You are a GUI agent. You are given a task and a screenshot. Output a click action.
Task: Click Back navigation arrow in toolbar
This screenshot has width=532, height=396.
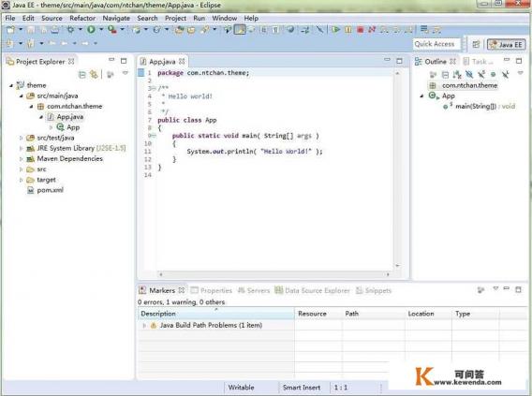pyautogui.click(x=64, y=43)
